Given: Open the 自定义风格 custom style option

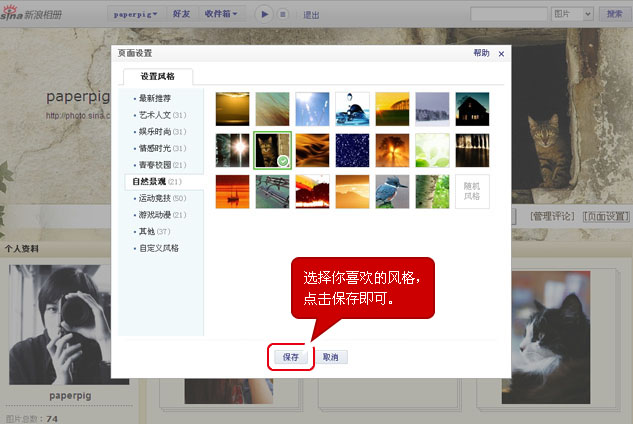Looking at the screenshot, I should (159, 248).
